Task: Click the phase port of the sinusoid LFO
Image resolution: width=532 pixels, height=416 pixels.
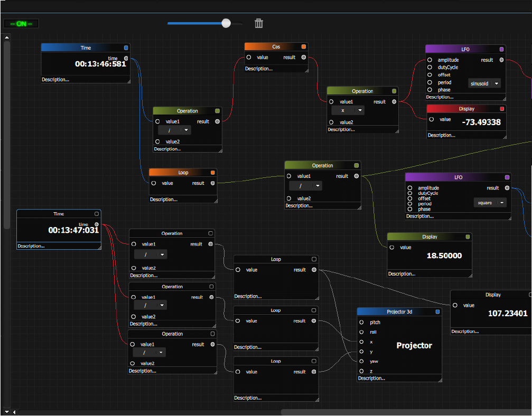Action: 430,90
